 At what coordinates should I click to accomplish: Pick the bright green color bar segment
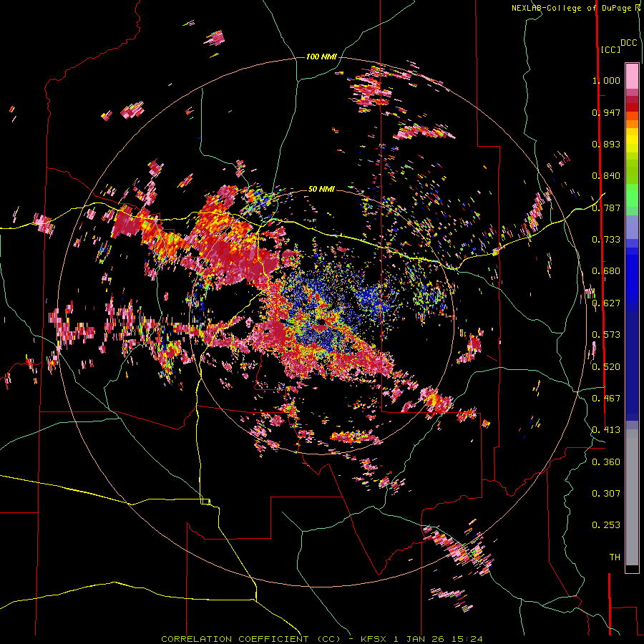[632, 195]
